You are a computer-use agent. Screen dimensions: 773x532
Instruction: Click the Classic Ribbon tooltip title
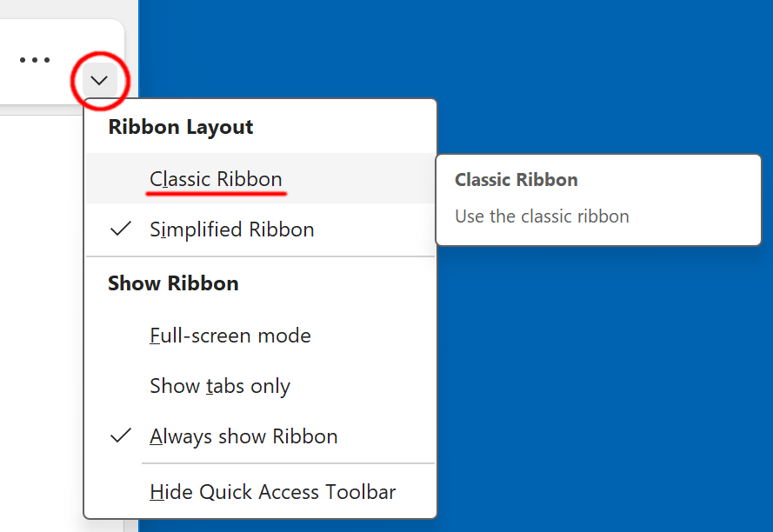coord(516,180)
